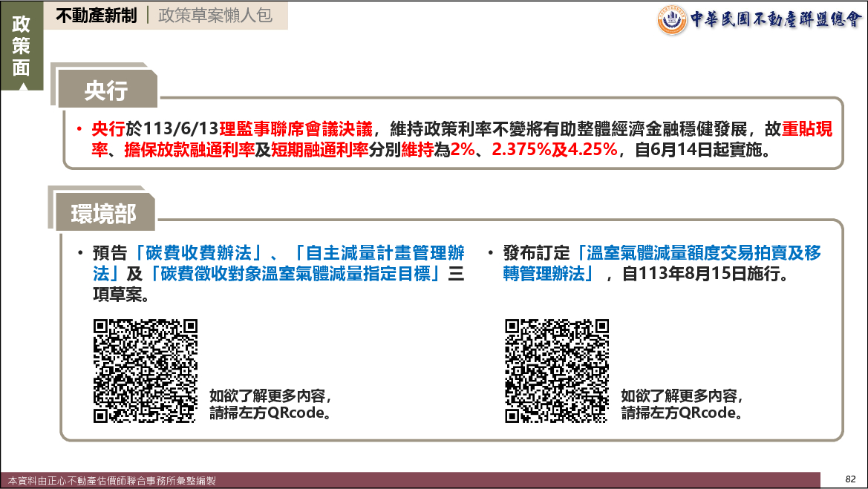Click the association emblem logo at top right
Viewport: 868px width, 489px height.
672,19
